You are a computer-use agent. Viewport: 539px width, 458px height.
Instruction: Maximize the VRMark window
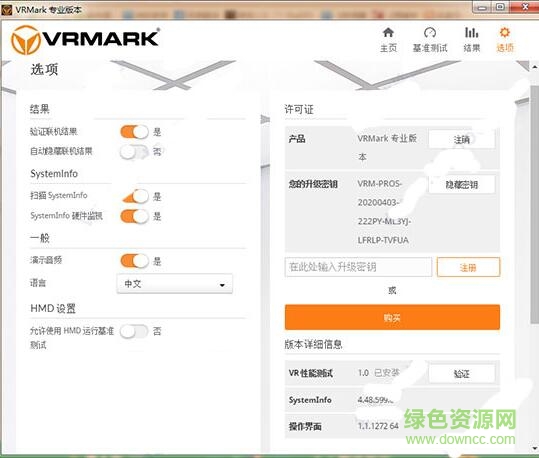click(500, 8)
